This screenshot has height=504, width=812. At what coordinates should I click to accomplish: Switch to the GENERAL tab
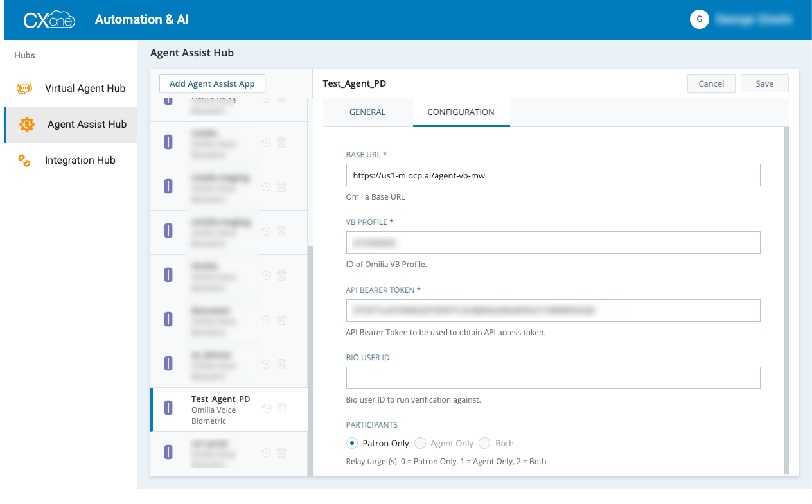click(367, 112)
